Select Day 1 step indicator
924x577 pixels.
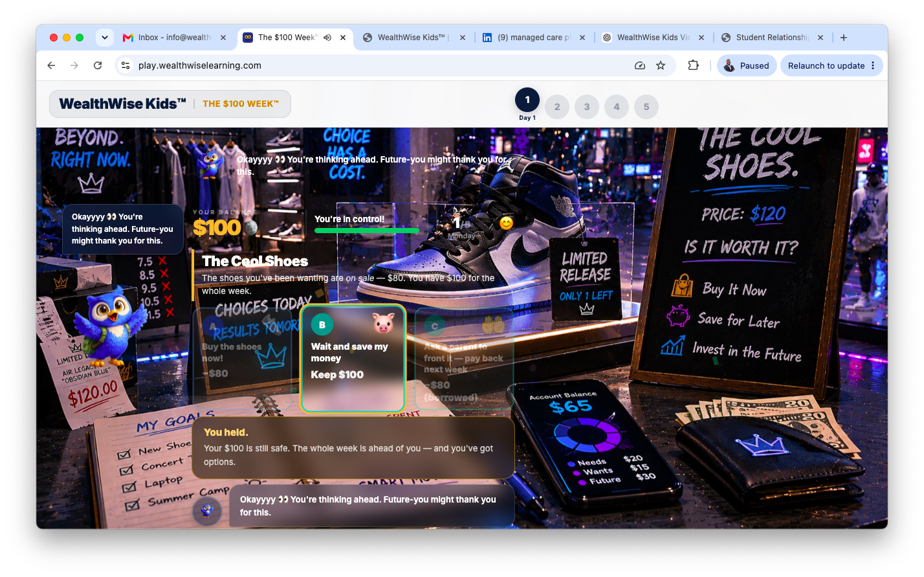point(527,100)
